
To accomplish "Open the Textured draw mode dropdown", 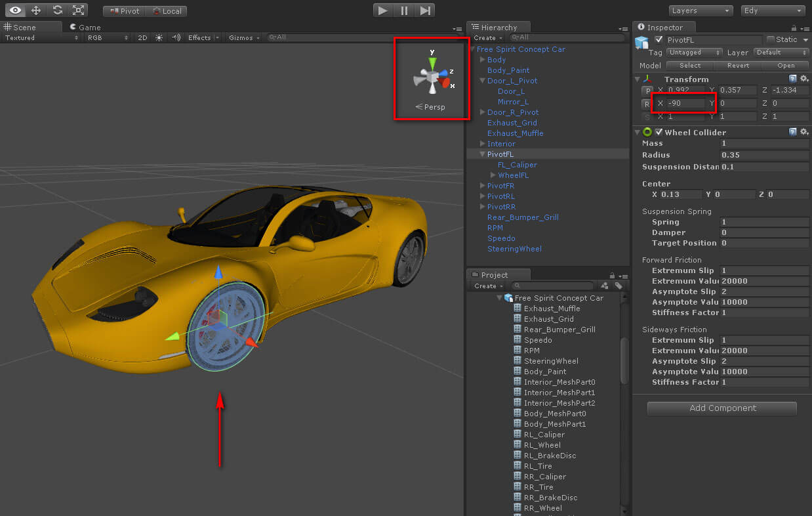I will coord(41,38).
